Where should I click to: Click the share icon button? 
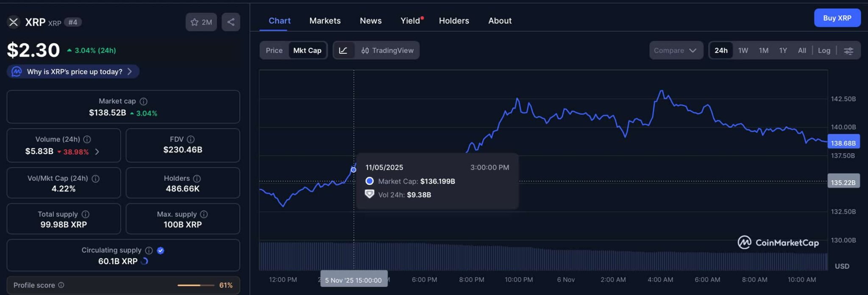(x=231, y=22)
